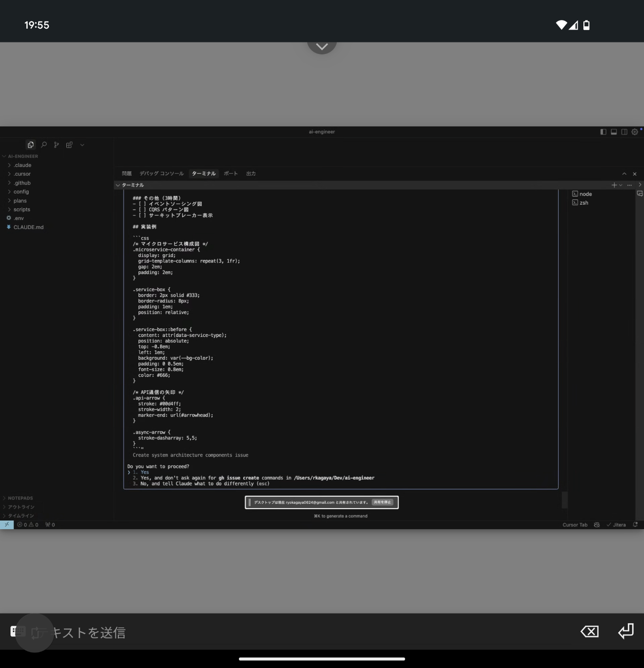Choose 'No, and tell Claude' option
Viewport: 644px width, 668px height.
tap(201, 484)
